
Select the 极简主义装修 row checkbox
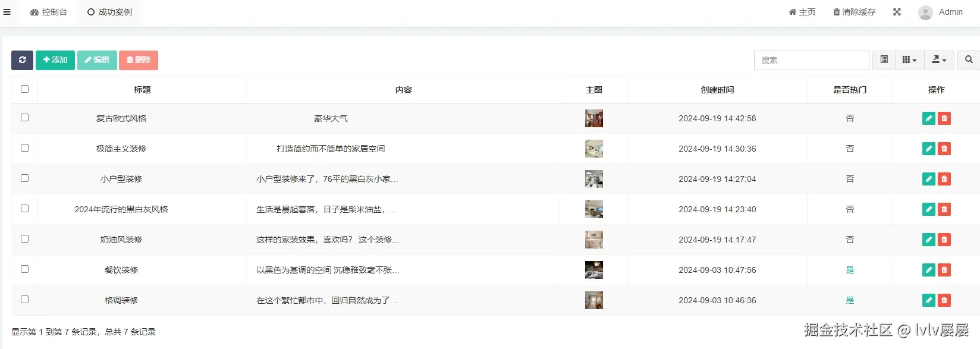point(24,147)
